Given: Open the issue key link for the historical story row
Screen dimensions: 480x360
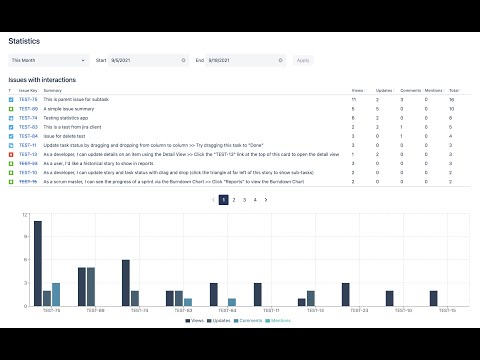Looking at the screenshot, I should [x=28, y=163].
